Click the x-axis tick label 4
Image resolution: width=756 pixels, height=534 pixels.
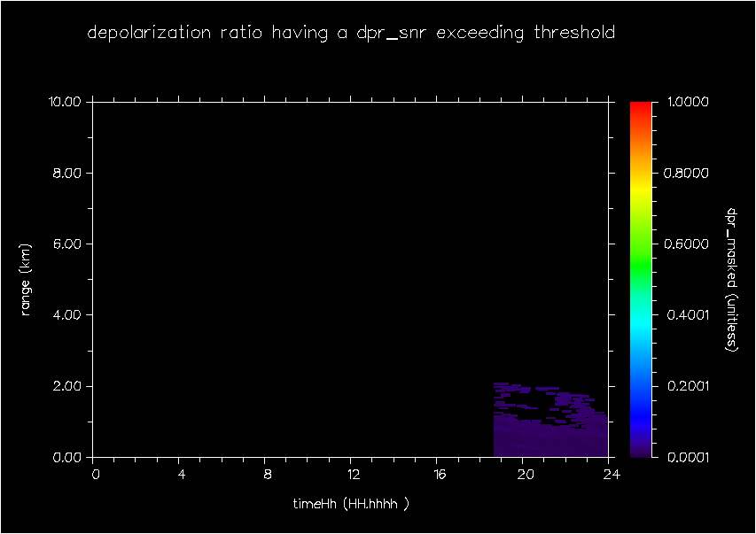coord(182,475)
